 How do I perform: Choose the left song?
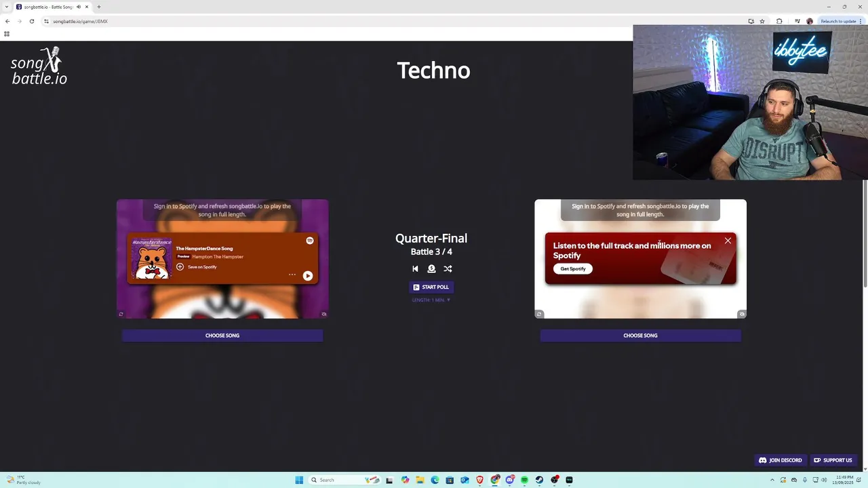(x=222, y=335)
